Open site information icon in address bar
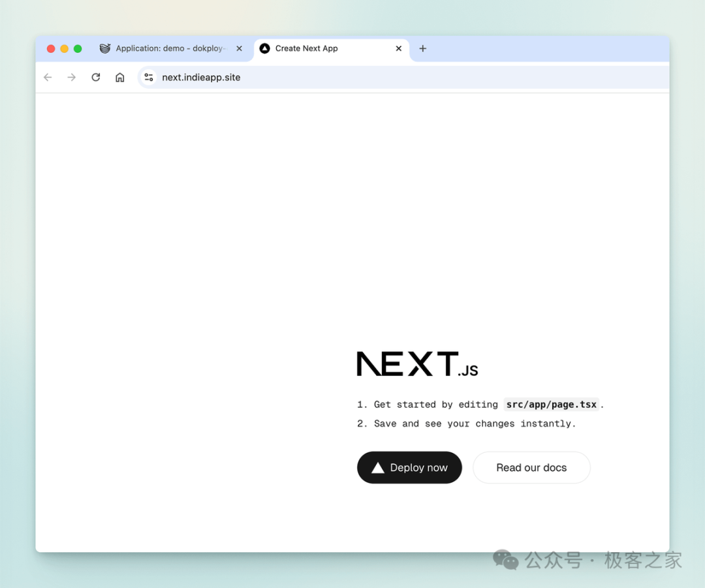The image size is (705, 588). click(149, 77)
